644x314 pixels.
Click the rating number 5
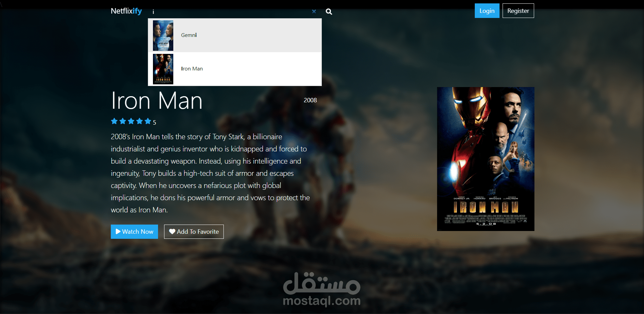pos(155,122)
